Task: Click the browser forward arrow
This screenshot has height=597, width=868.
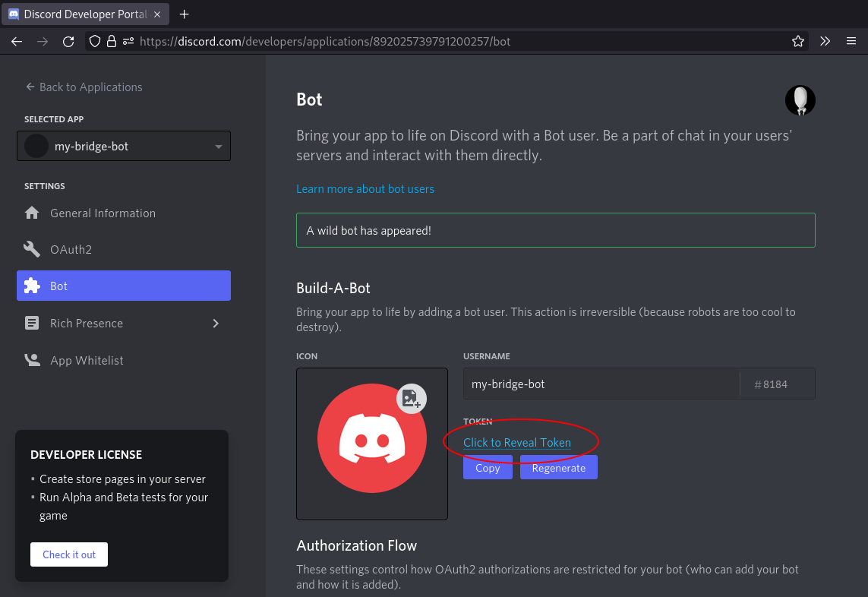Action: (43, 42)
